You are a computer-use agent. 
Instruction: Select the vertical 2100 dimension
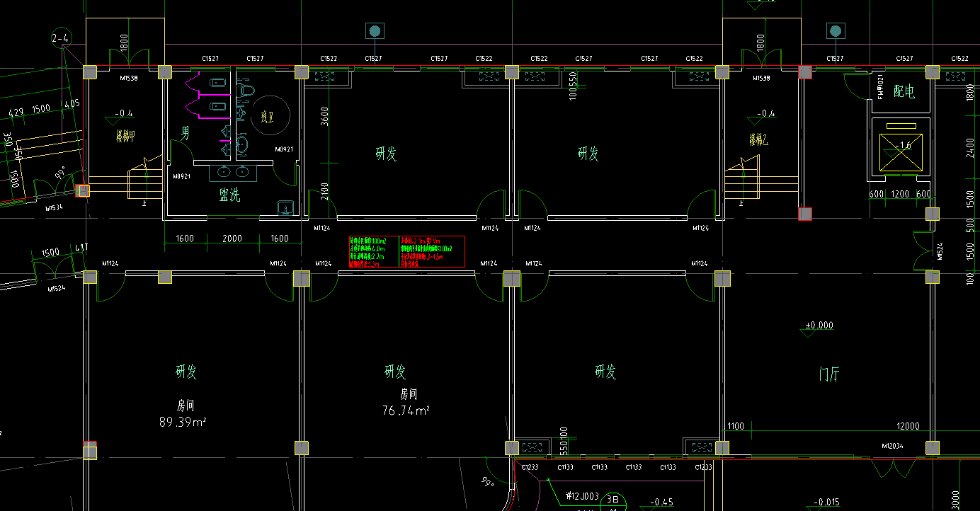pos(324,192)
